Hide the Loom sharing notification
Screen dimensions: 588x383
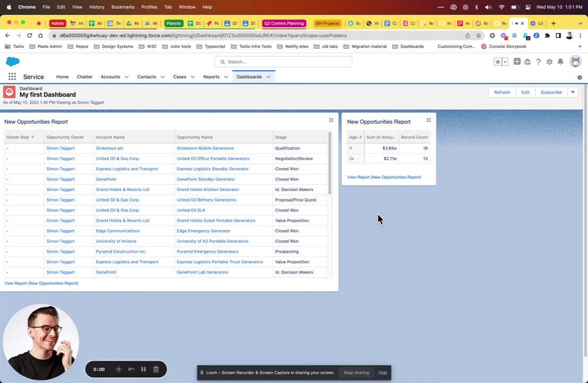[x=382, y=372]
